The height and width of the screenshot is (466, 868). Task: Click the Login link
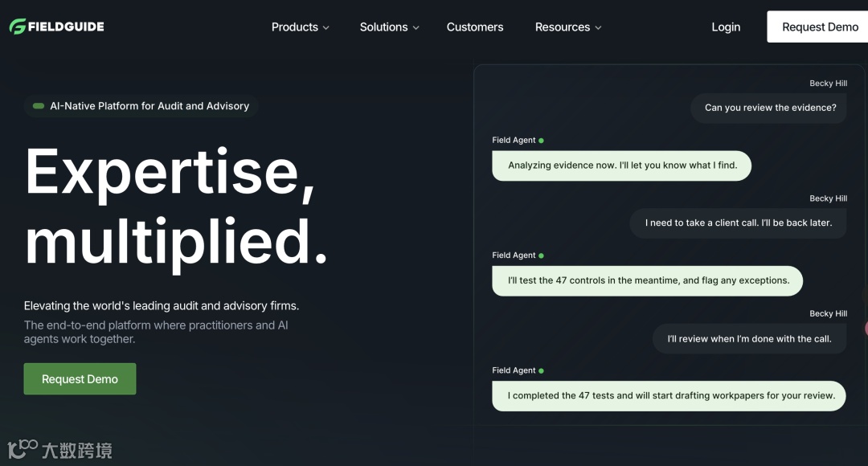pos(726,27)
